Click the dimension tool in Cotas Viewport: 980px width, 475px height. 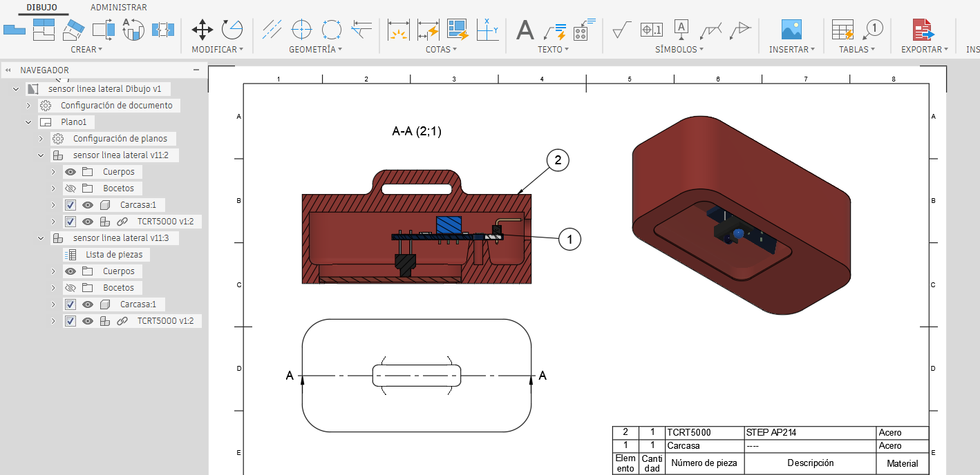click(398, 29)
